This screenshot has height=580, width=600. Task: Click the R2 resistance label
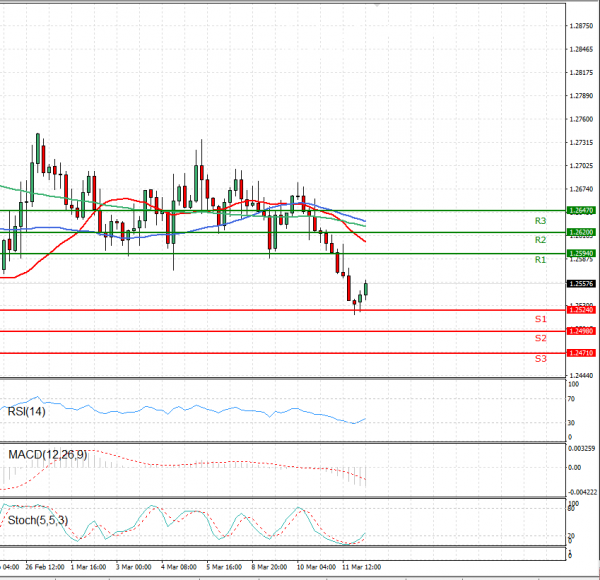[x=540, y=240]
